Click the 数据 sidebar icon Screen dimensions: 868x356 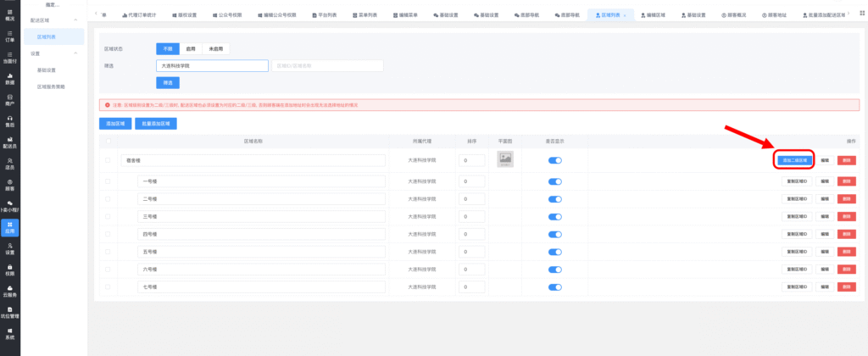coord(9,80)
